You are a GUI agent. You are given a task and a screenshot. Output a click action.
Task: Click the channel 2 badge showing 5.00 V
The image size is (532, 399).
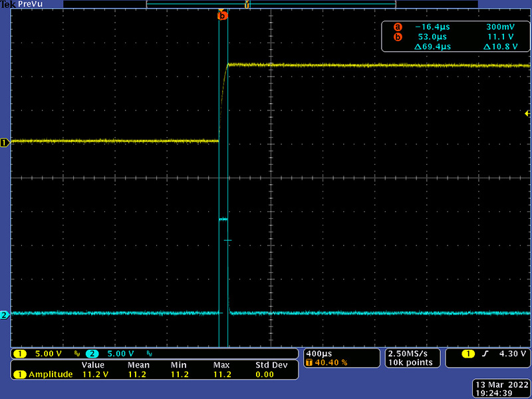click(x=113, y=354)
